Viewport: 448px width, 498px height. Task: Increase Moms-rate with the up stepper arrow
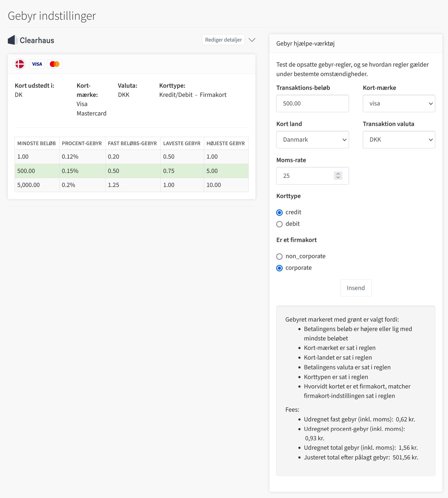click(x=338, y=174)
